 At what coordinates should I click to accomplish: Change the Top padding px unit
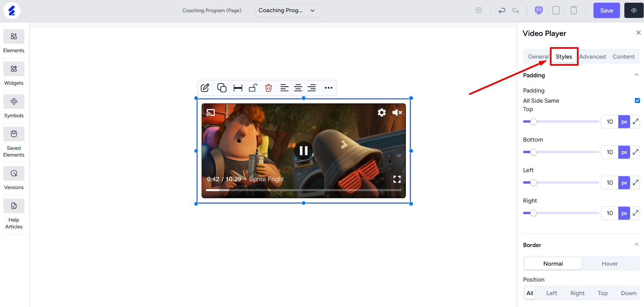pyautogui.click(x=624, y=122)
